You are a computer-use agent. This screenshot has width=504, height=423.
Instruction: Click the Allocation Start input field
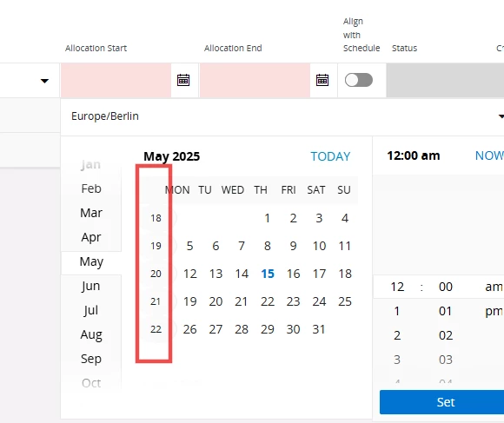point(116,80)
